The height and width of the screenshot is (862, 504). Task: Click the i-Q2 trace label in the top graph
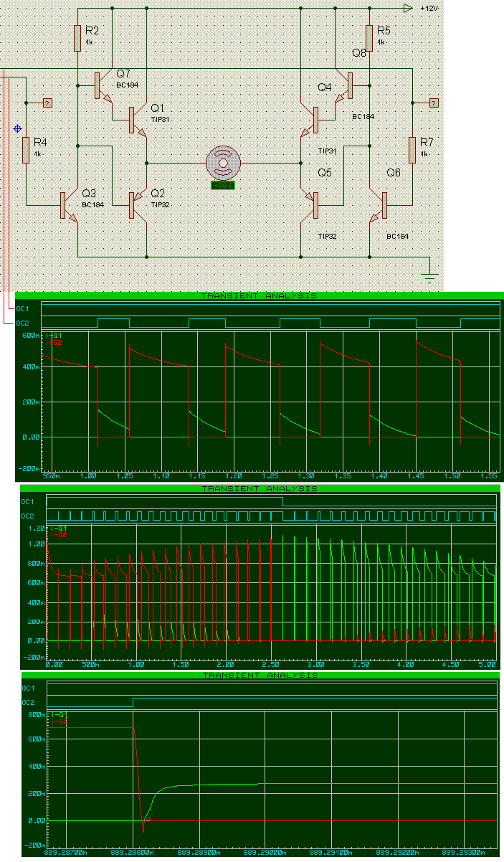click(x=53, y=343)
